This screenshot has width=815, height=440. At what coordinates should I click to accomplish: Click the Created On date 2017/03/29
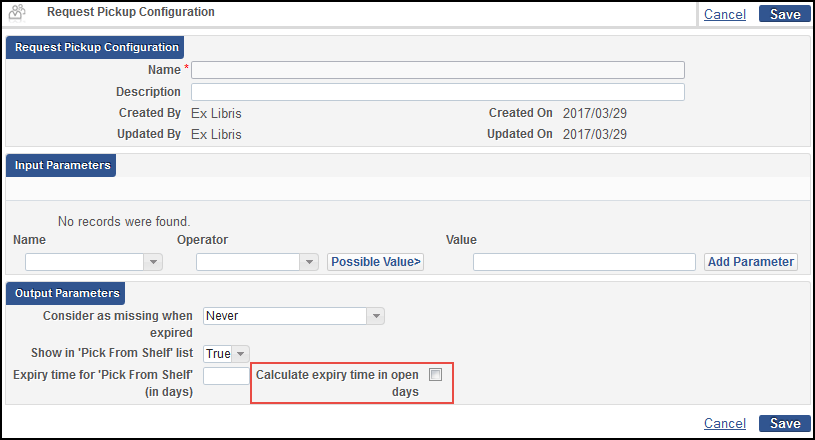click(x=595, y=113)
